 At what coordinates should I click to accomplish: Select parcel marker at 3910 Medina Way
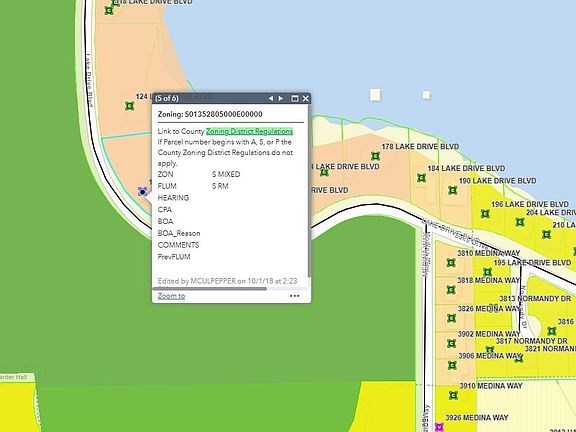coord(453,395)
